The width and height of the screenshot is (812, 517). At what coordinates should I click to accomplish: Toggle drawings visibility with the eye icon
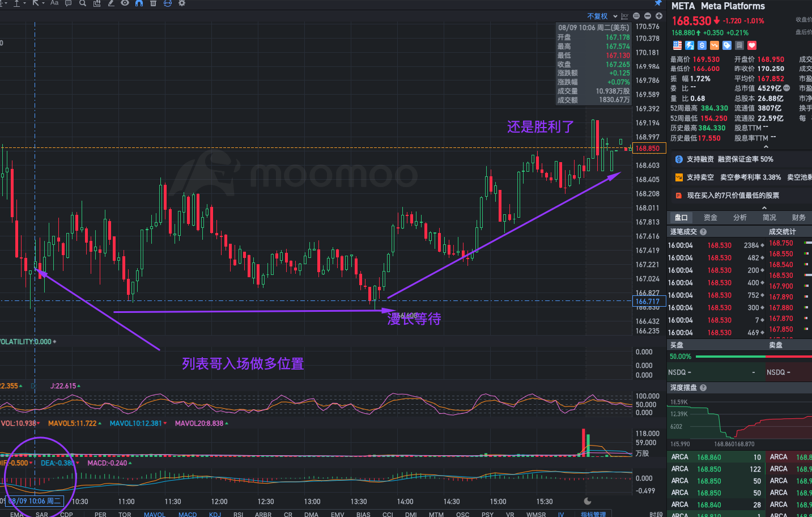(x=125, y=3)
